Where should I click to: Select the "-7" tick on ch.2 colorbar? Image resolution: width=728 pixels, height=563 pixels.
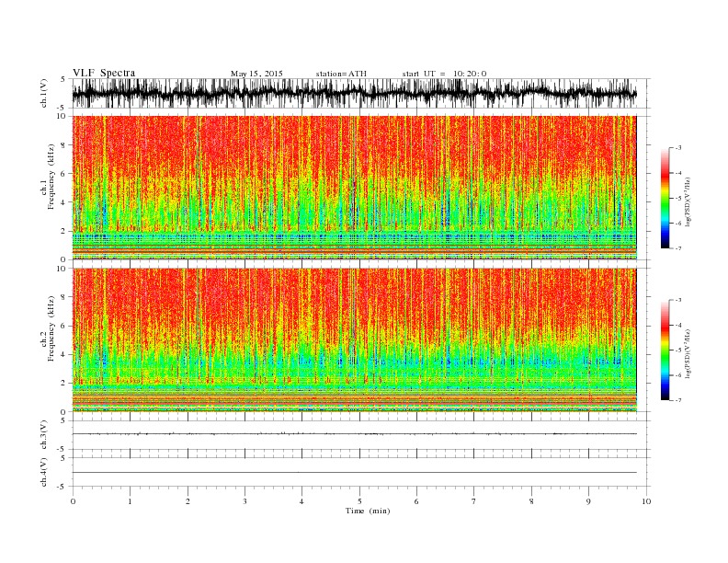[677, 400]
